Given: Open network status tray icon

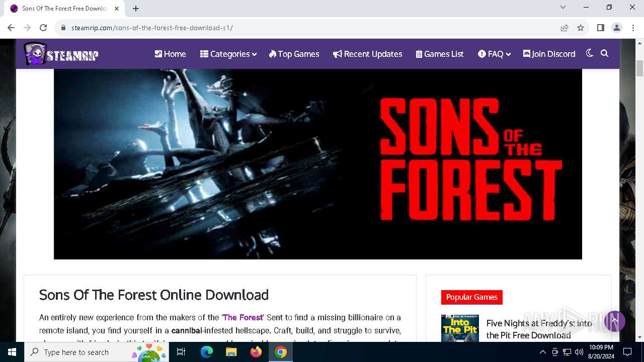Looking at the screenshot, I should pos(567,352).
